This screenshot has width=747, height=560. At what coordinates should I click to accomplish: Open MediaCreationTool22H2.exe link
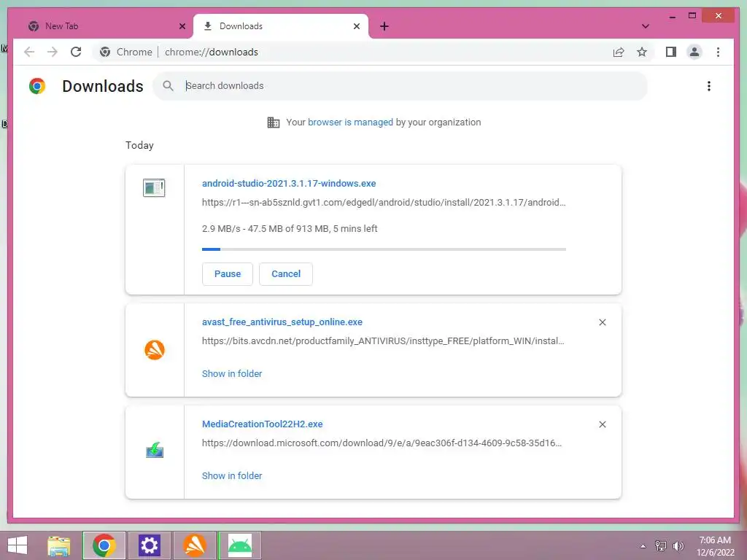coord(262,424)
